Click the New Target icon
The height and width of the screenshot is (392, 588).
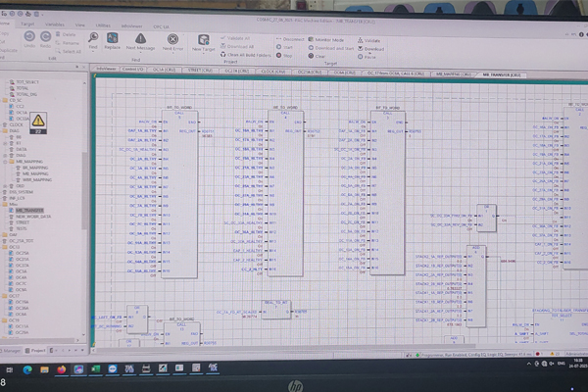point(203,40)
